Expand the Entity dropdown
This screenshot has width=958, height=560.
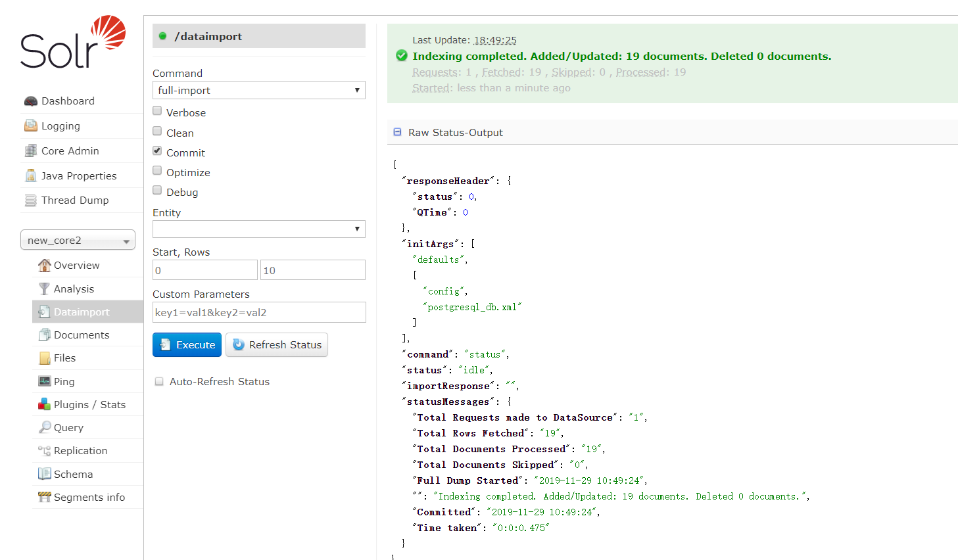click(x=258, y=229)
